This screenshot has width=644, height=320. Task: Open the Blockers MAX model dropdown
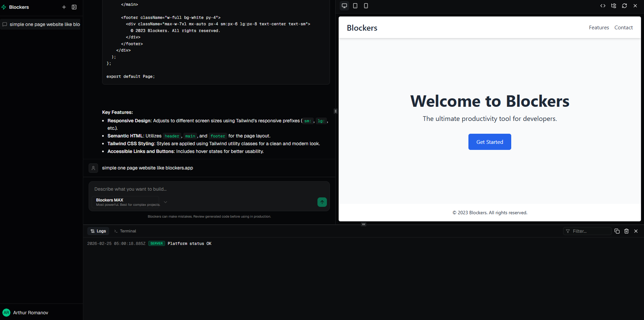coord(125,202)
